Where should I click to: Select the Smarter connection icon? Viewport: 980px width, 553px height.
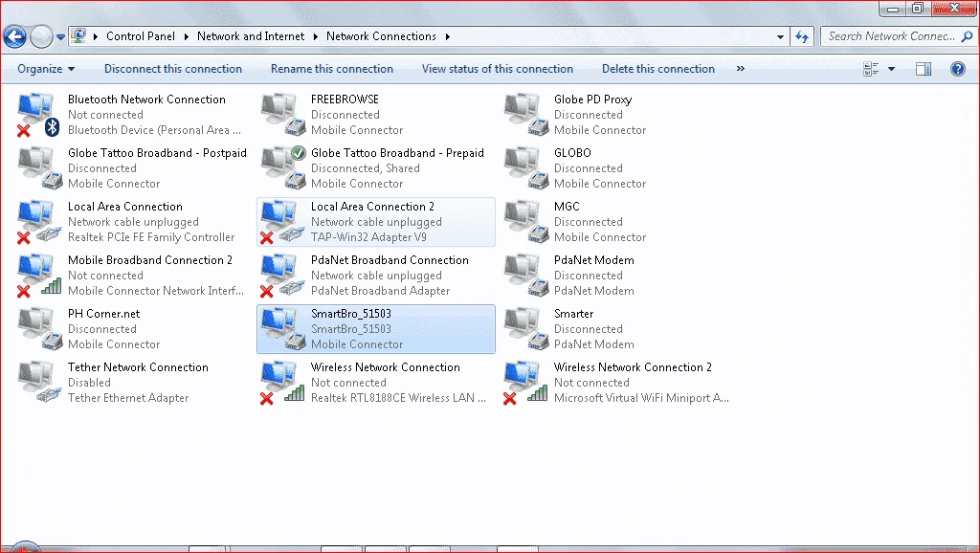point(525,329)
